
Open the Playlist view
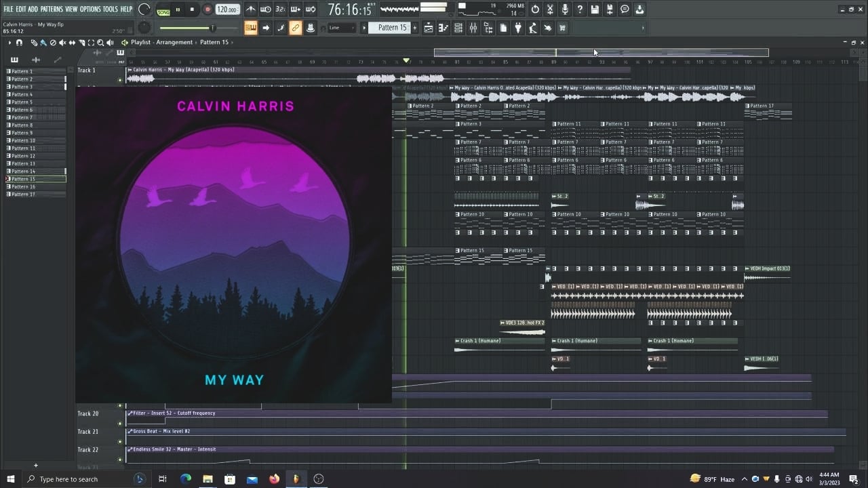(429, 28)
